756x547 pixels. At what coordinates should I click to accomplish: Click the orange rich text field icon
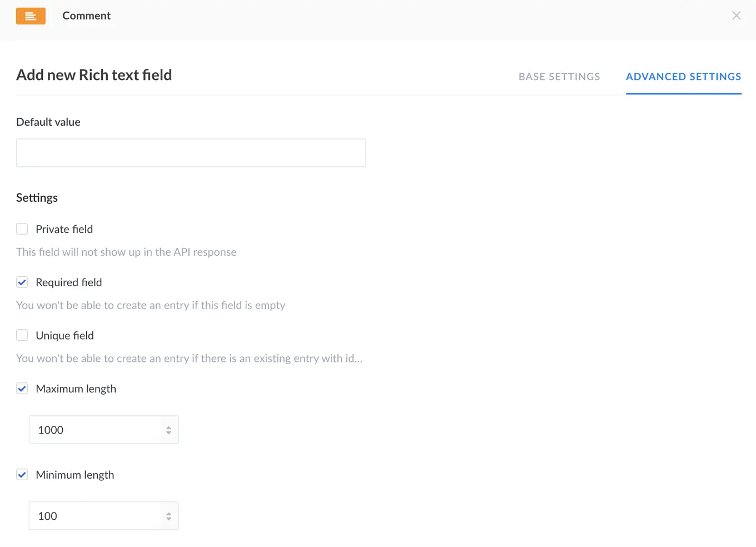(x=31, y=16)
